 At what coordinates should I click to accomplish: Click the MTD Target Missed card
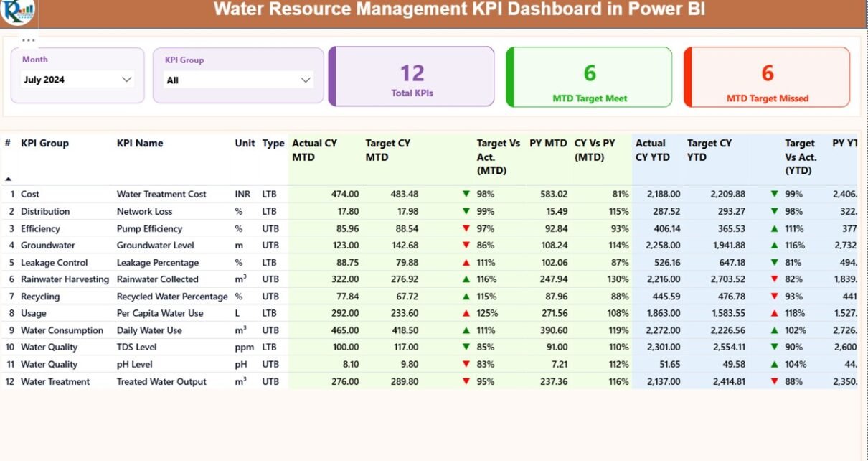click(x=767, y=77)
